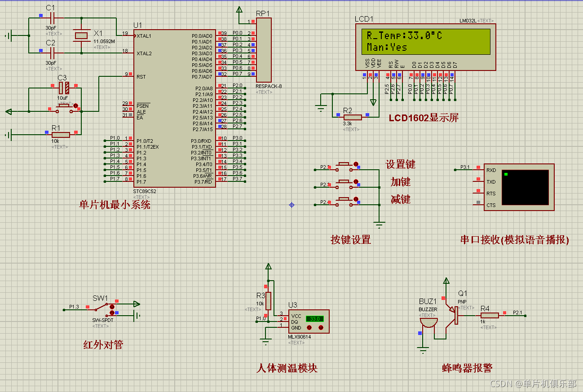Click the R2 3.3k resistor
Screen dimensions: 583x392
point(353,118)
